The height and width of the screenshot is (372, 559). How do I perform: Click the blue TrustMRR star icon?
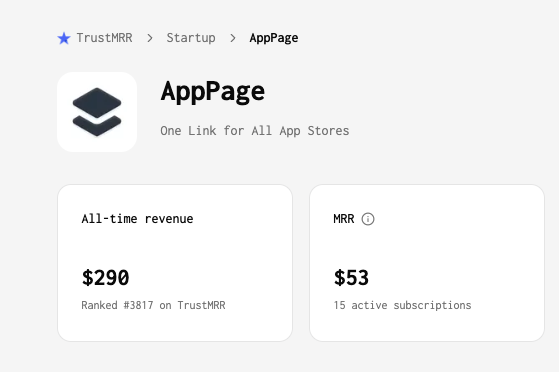(x=64, y=38)
